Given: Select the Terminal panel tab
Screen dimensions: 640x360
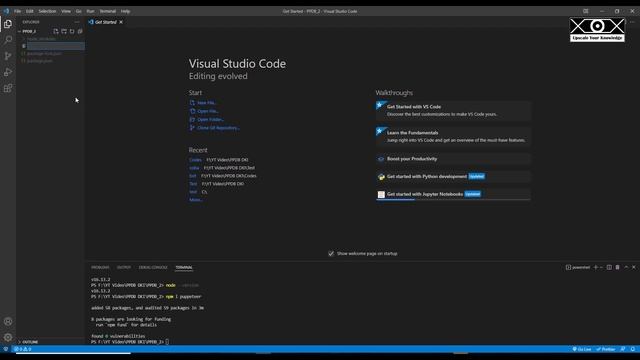Looking at the screenshot, I should [184, 267].
